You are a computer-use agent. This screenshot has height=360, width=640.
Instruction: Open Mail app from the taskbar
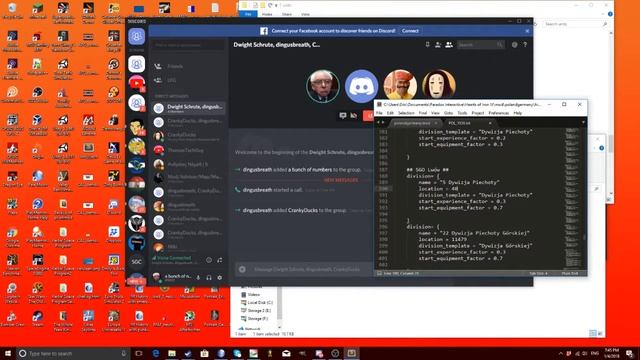click(286, 353)
